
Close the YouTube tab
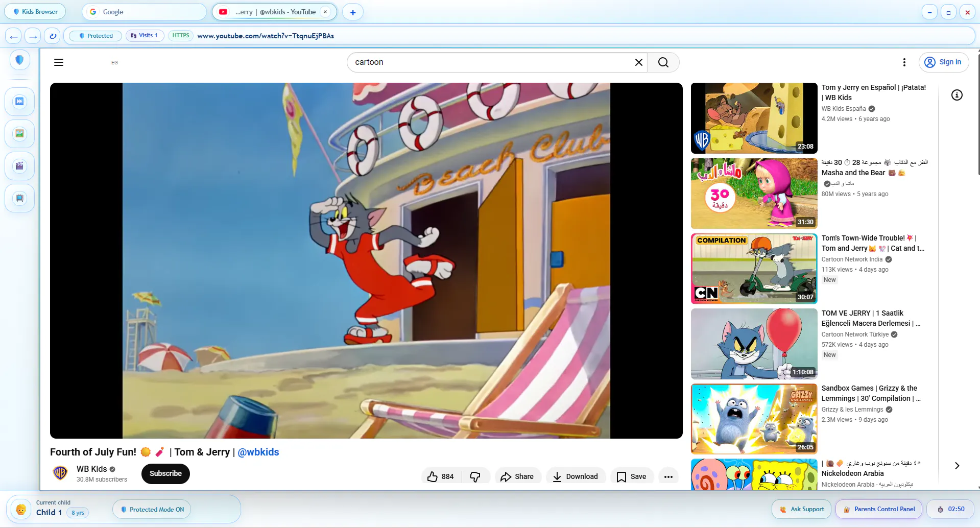[x=325, y=12]
